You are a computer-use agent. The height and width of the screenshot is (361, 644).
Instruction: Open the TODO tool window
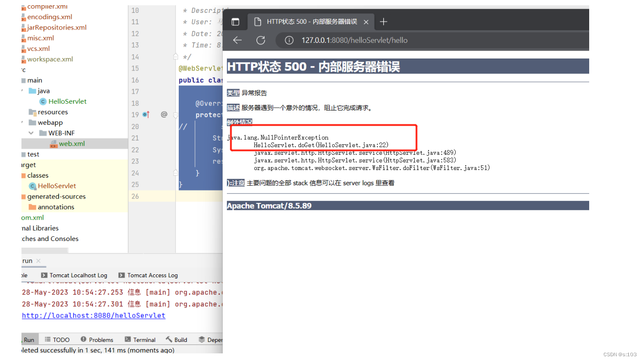(57, 340)
